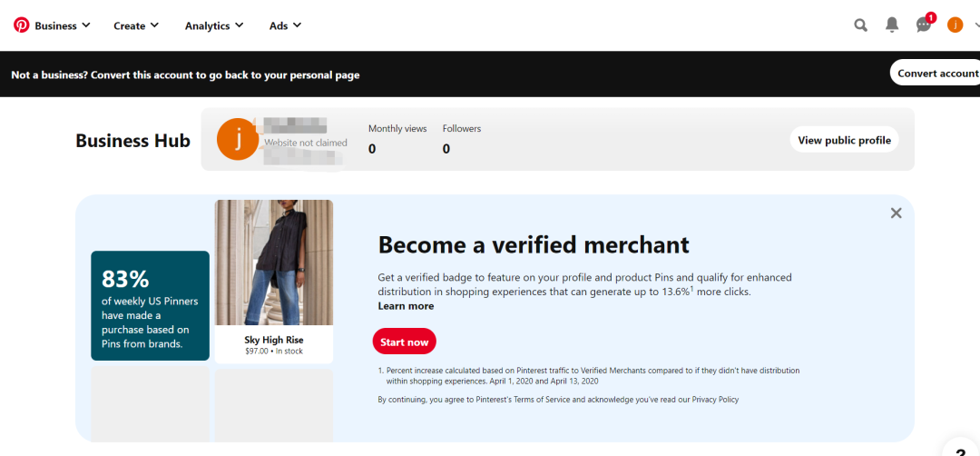Image resolution: width=980 pixels, height=456 pixels.
Task: Click the Convert account button
Action: [x=936, y=74]
